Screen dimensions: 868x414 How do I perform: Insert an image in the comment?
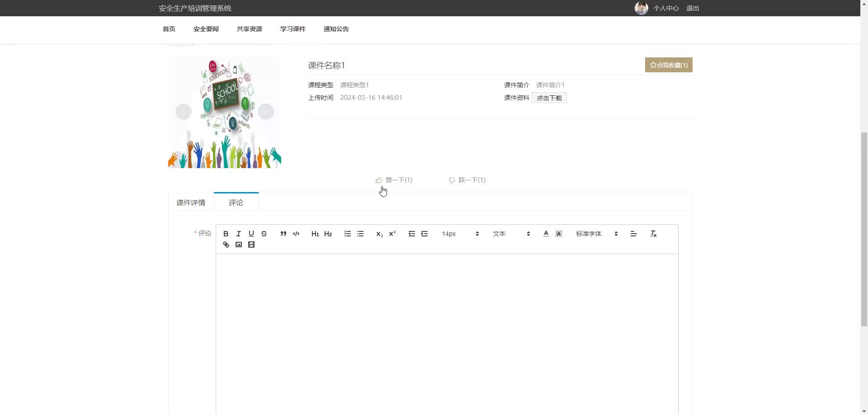click(x=238, y=245)
